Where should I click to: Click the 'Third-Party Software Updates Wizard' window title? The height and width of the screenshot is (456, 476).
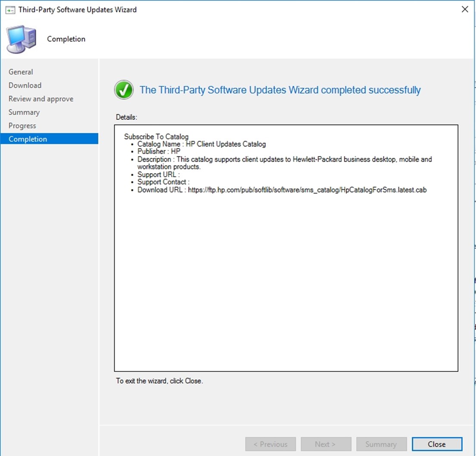[x=78, y=10]
